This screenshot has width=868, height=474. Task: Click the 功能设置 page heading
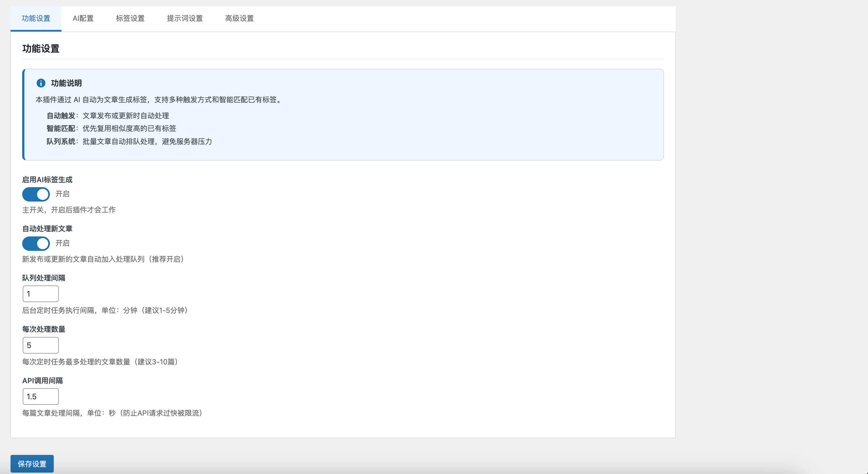(40, 48)
